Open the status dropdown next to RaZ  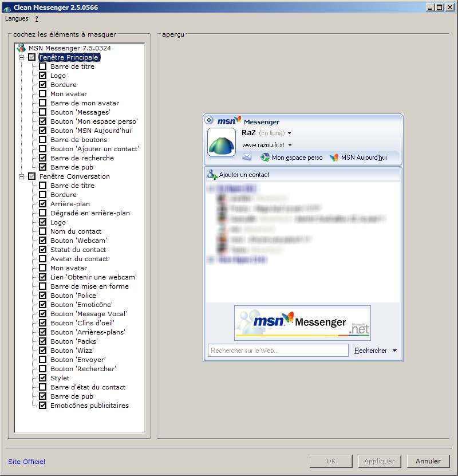click(289, 133)
